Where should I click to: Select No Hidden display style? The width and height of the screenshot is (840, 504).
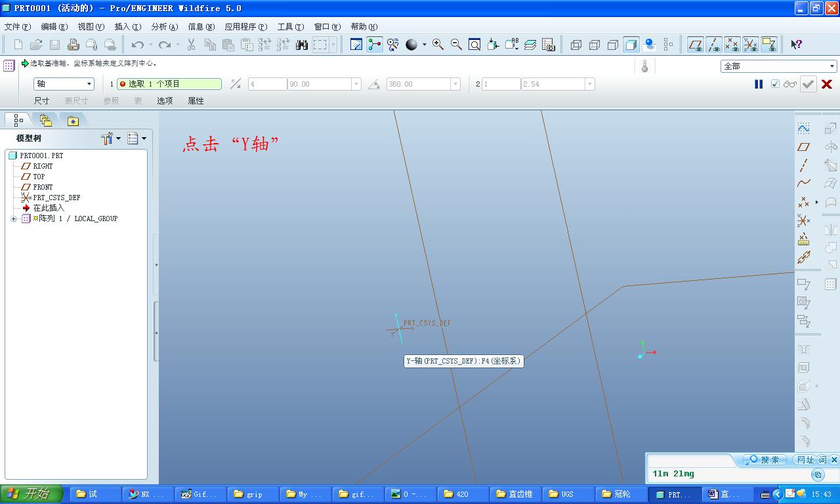click(613, 45)
